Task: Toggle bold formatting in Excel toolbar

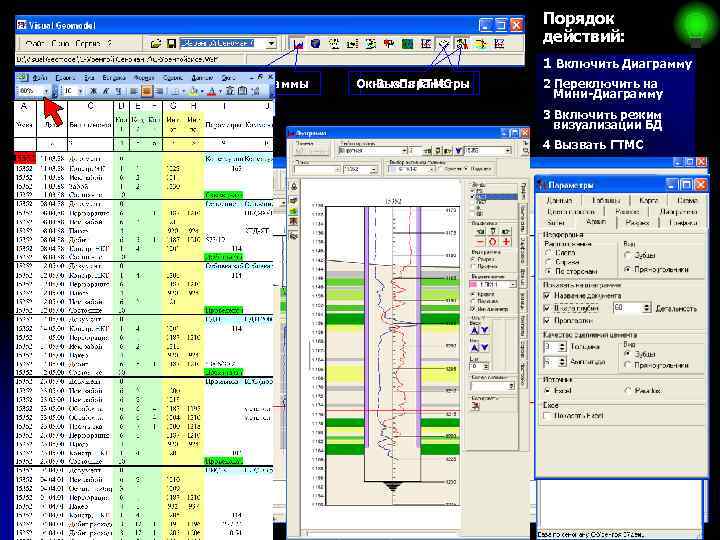Action: (94, 91)
